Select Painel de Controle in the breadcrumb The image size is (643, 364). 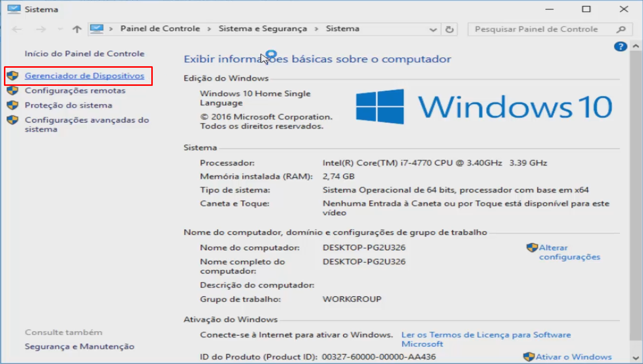click(x=160, y=29)
